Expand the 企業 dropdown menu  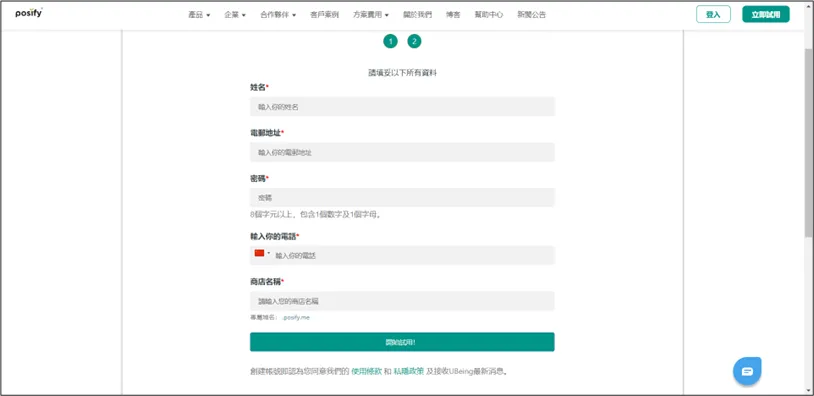pyautogui.click(x=235, y=15)
